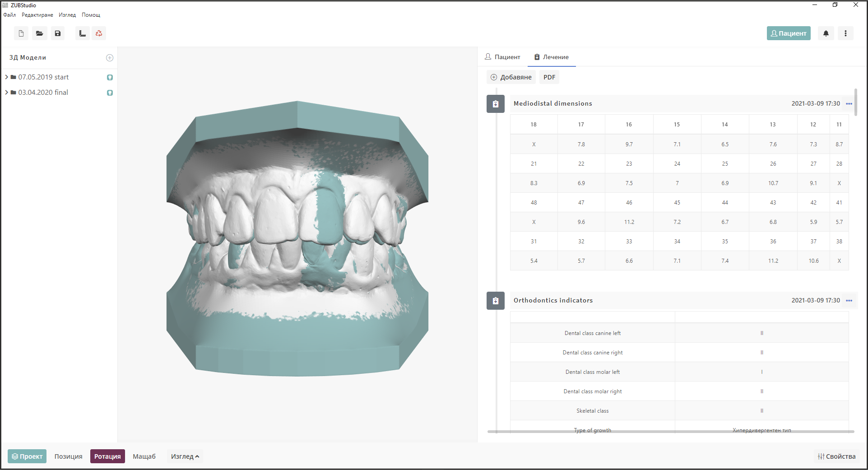The image size is (868, 470).
Task: Open an existing project via the folder icon
Action: tap(39, 33)
